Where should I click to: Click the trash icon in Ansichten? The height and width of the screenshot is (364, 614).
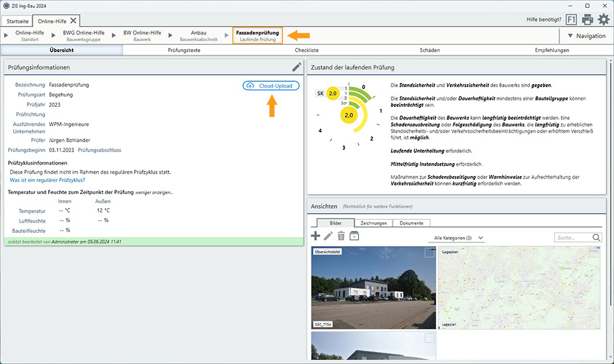pos(341,236)
